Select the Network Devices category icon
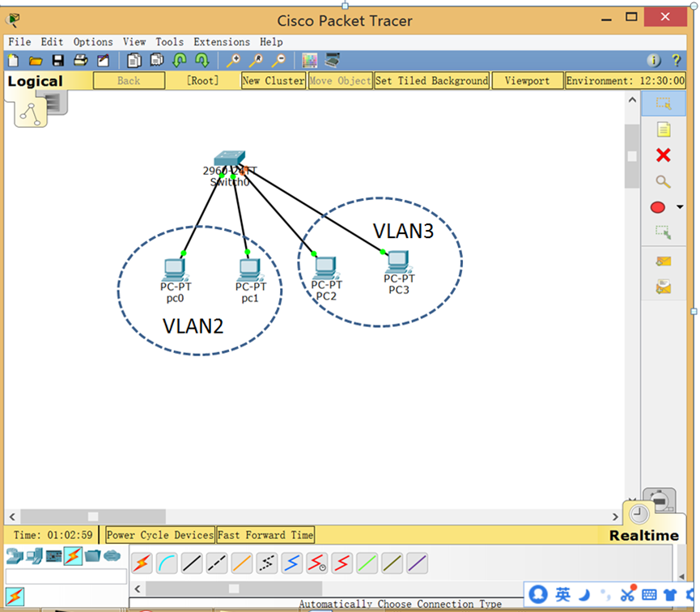 (15, 556)
